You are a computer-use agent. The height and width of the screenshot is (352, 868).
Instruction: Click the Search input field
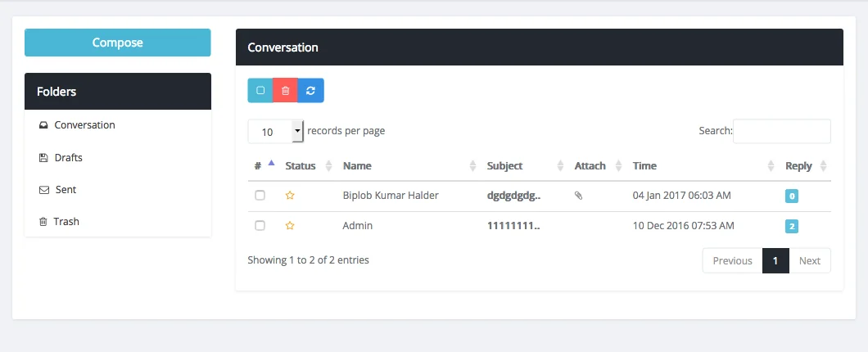tap(782, 131)
